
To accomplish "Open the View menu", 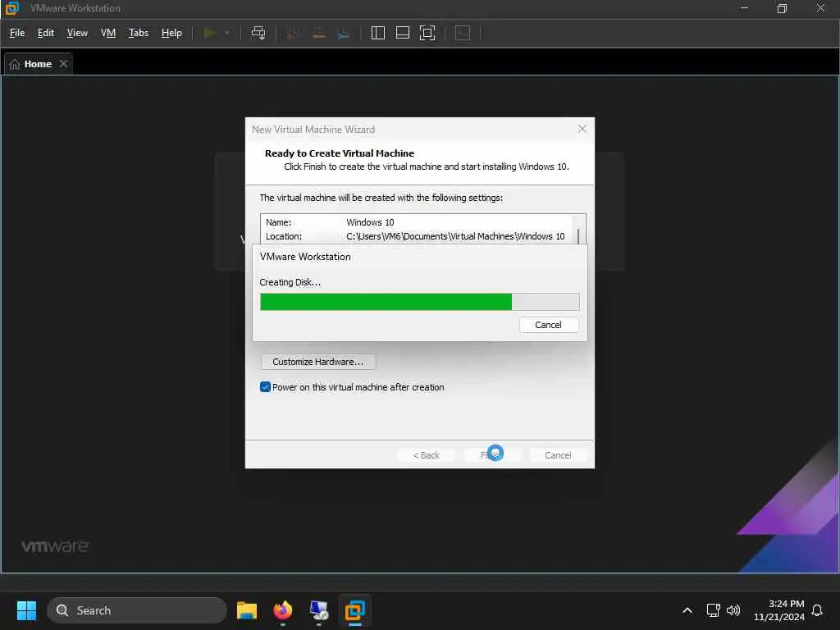I will (x=77, y=33).
